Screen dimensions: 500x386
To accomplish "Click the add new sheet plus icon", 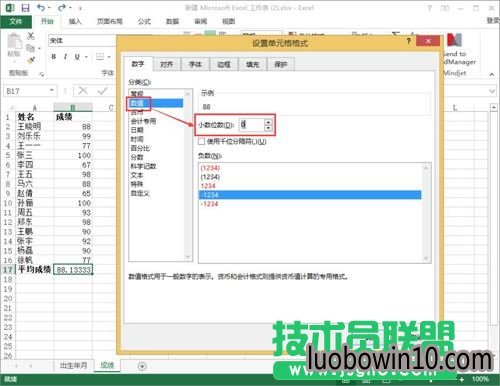I will (142, 366).
